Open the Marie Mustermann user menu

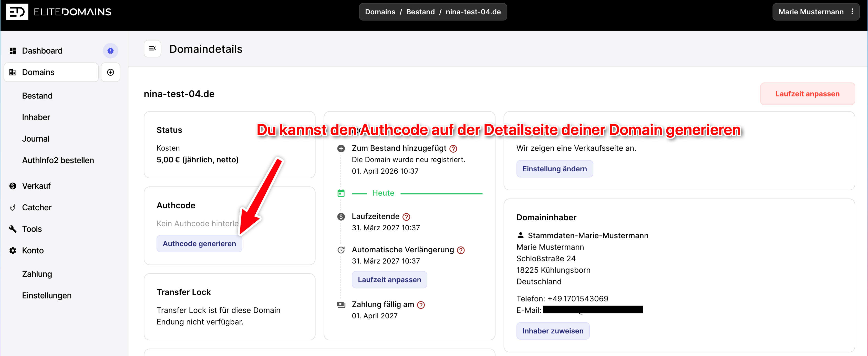tap(815, 12)
